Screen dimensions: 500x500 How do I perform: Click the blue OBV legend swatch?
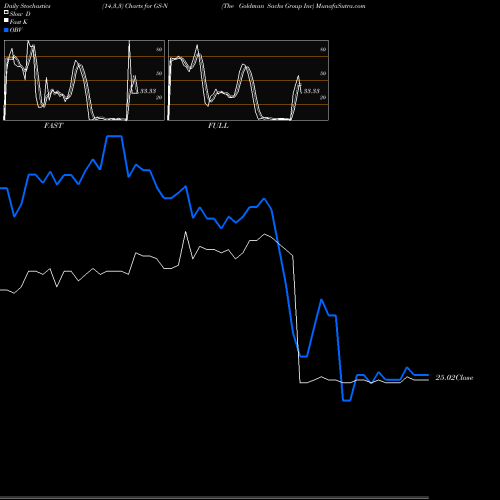point(6,30)
